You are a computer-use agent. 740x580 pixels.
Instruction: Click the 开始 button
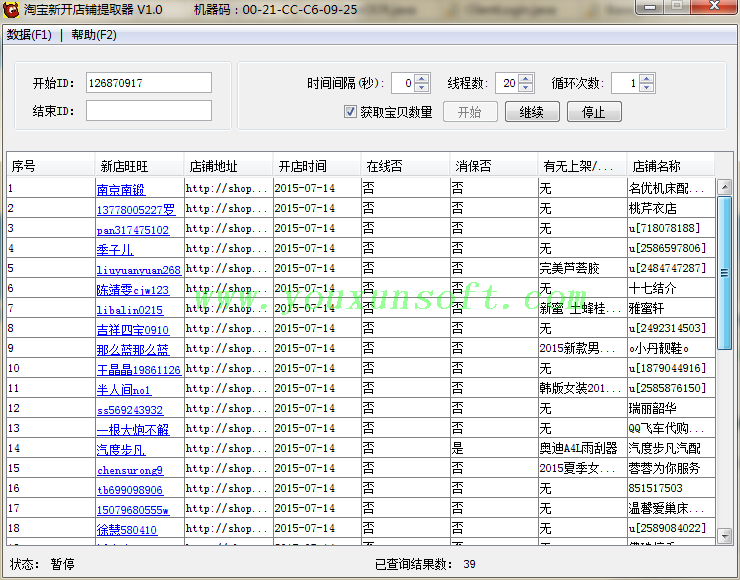[470, 112]
